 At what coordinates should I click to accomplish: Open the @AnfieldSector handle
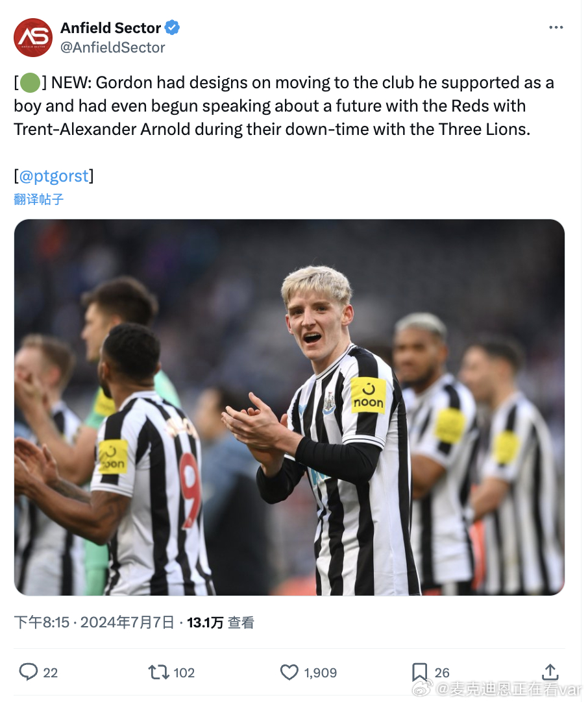coord(113,47)
